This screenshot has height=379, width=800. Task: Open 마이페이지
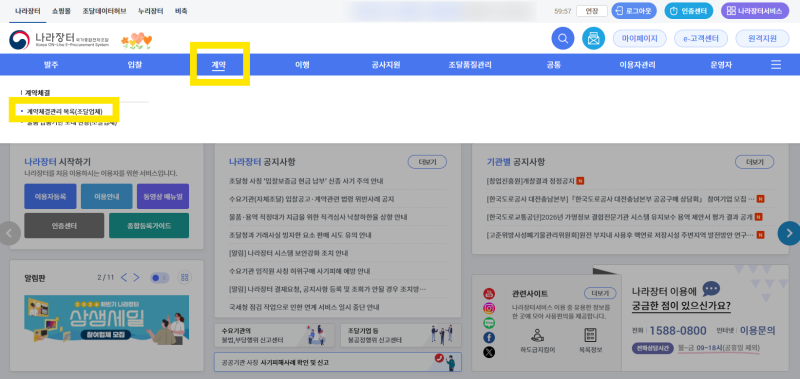click(x=640, y=38)
